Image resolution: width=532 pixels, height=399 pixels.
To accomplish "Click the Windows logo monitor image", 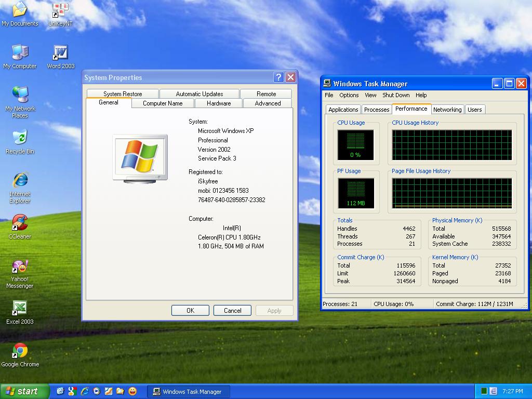I will point(140,159).
